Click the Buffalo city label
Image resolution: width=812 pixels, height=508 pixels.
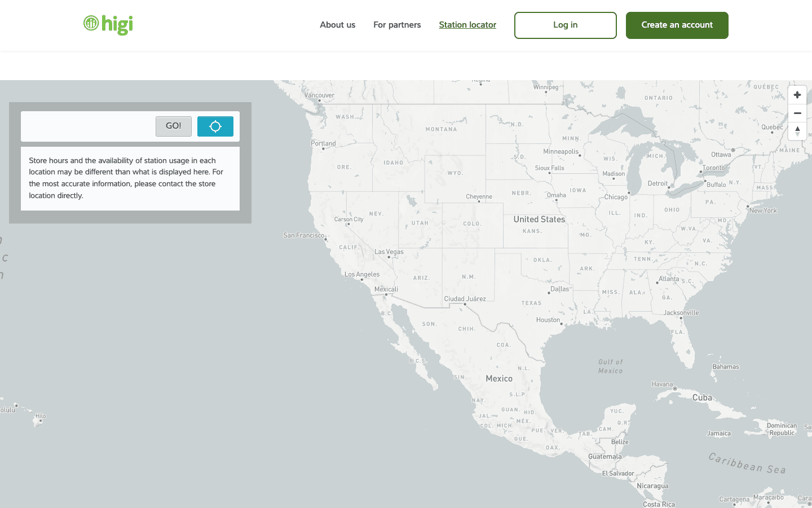click(716, 185)
